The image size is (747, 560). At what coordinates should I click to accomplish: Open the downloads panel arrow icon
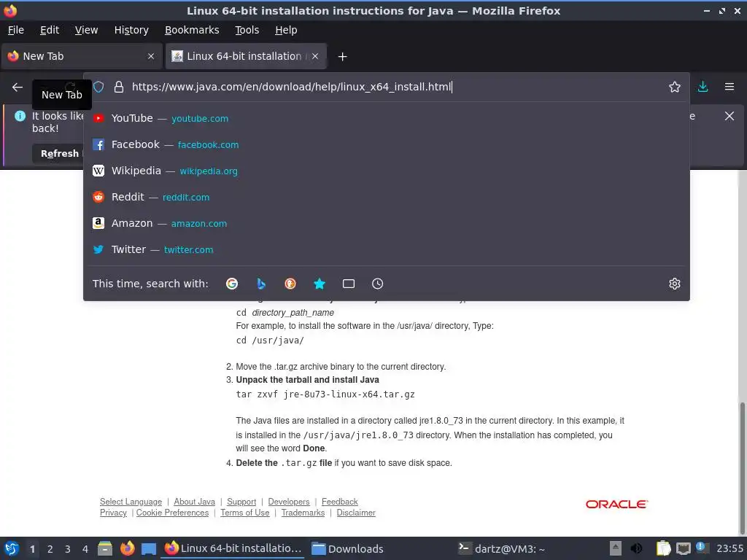coord(703,87)
